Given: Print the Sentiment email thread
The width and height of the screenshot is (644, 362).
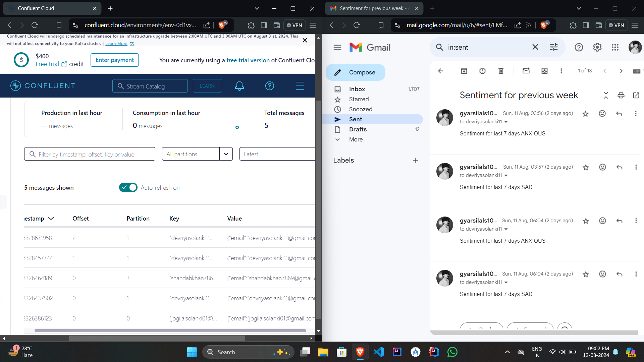Looking at the screenshot, I should coord(621,95).
